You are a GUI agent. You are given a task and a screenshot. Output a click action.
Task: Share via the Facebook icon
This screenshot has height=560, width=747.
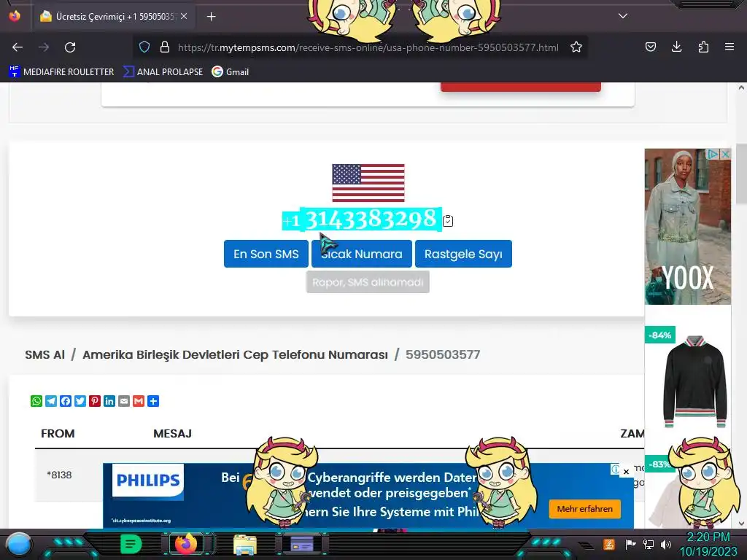click(66, 401)
